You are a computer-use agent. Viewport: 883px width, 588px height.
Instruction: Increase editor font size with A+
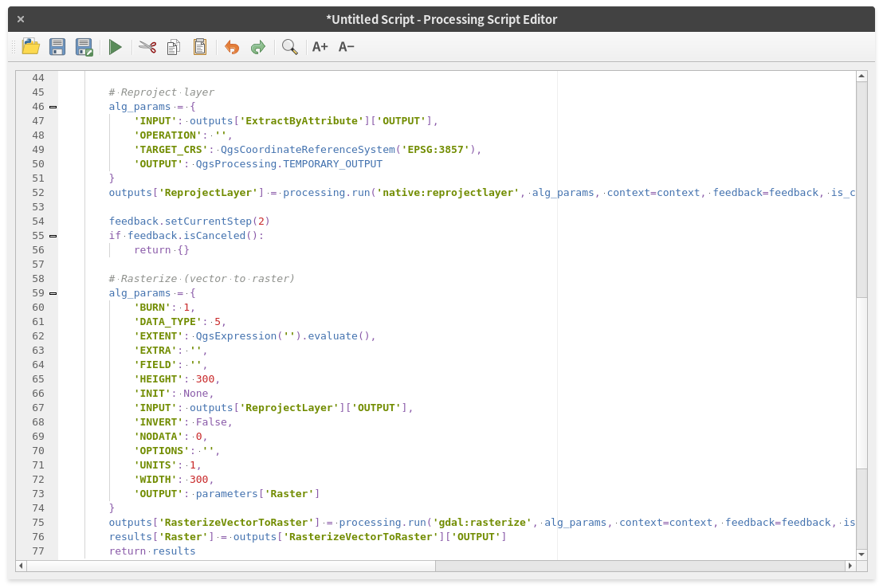coord(320,47)
